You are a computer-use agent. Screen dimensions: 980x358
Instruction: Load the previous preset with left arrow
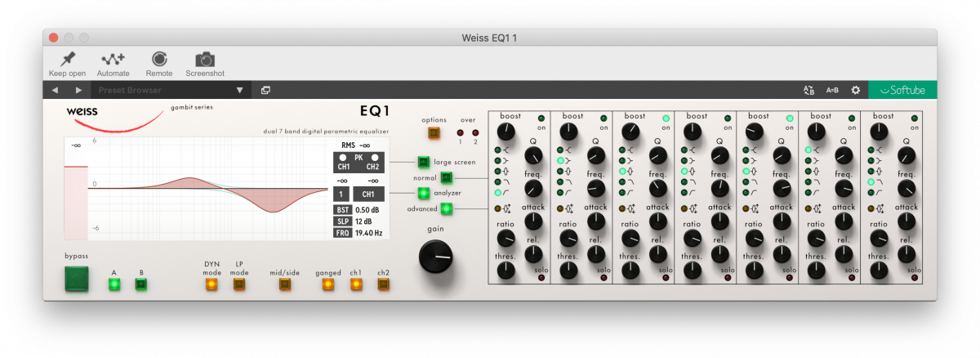(x=55, y=90)
